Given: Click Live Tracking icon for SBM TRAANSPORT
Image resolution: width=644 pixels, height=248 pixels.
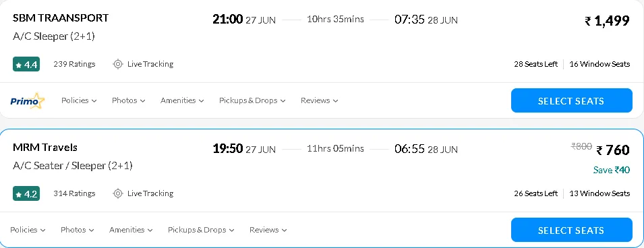Looking at the screenshot, I should (118, 64).
